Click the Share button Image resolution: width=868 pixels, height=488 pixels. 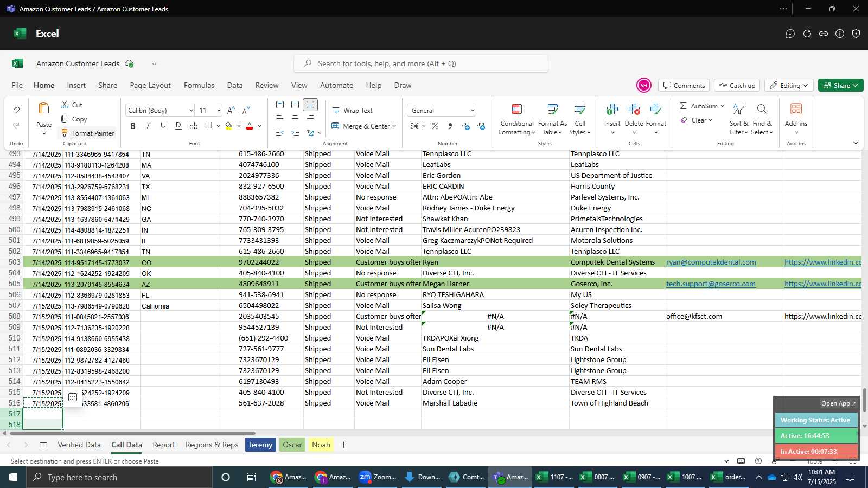840,85
